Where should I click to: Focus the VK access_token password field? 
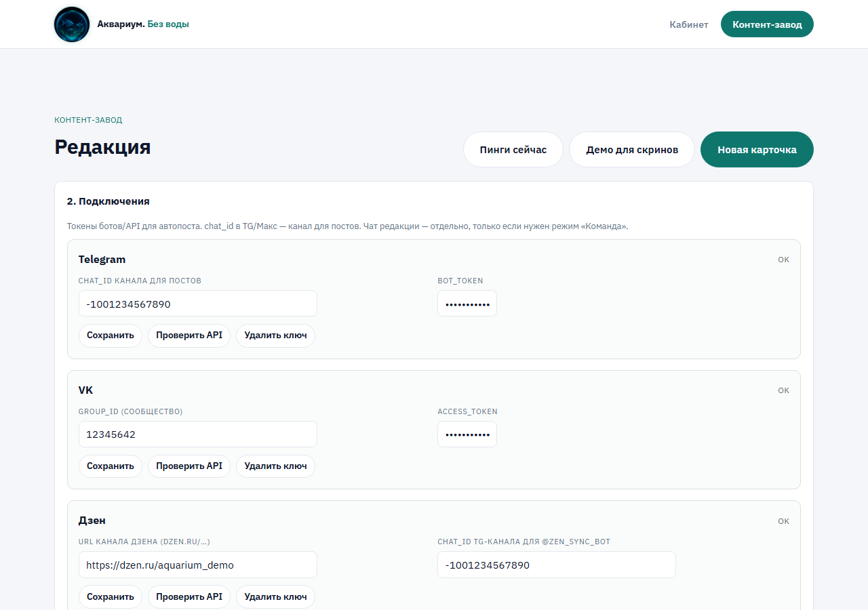coord(467,434)
